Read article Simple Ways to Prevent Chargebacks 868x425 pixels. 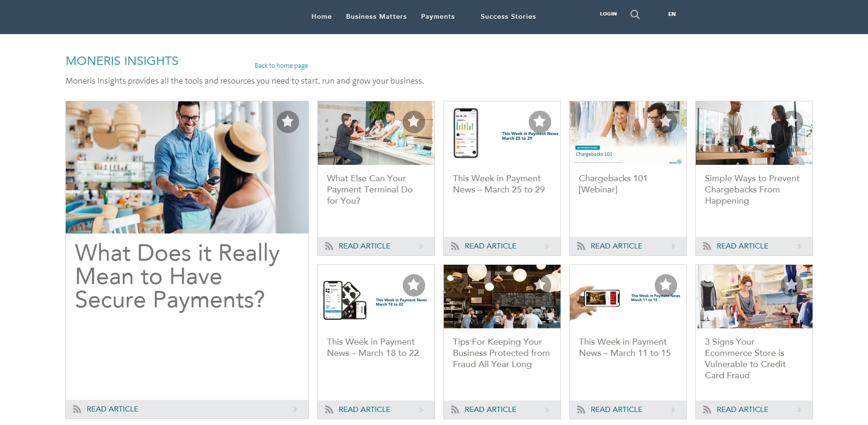tap(742, 246)
